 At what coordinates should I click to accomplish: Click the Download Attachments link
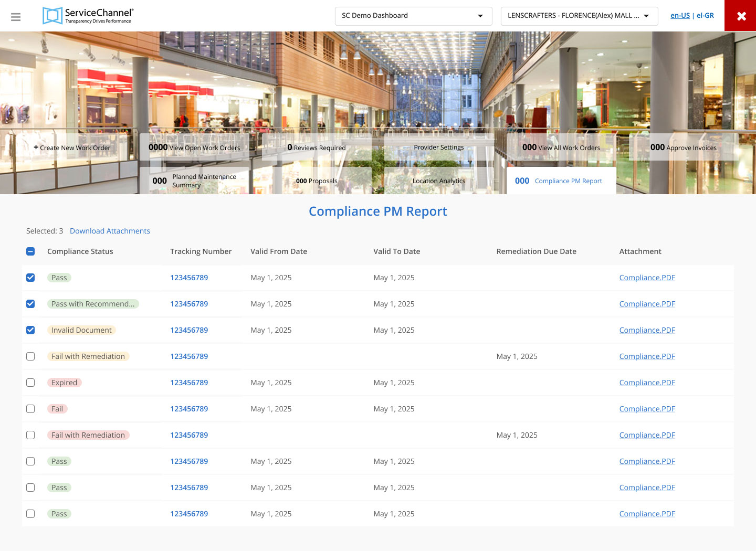point(110,231)
